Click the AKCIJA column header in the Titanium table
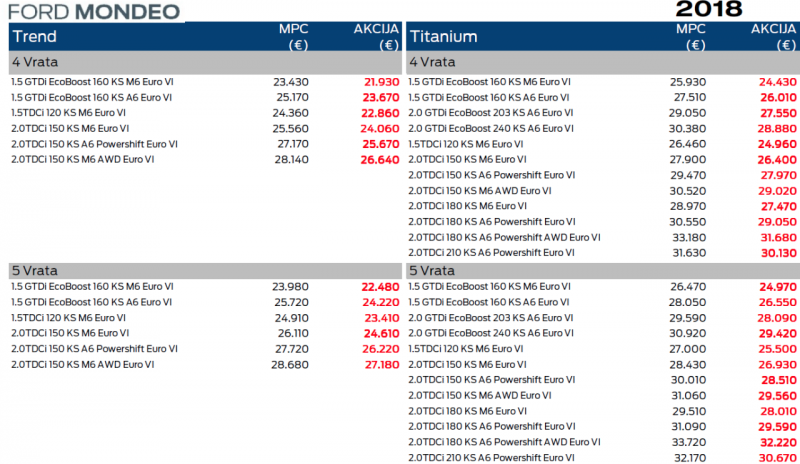Screen dimensions: 800x464 pos(774,37)
